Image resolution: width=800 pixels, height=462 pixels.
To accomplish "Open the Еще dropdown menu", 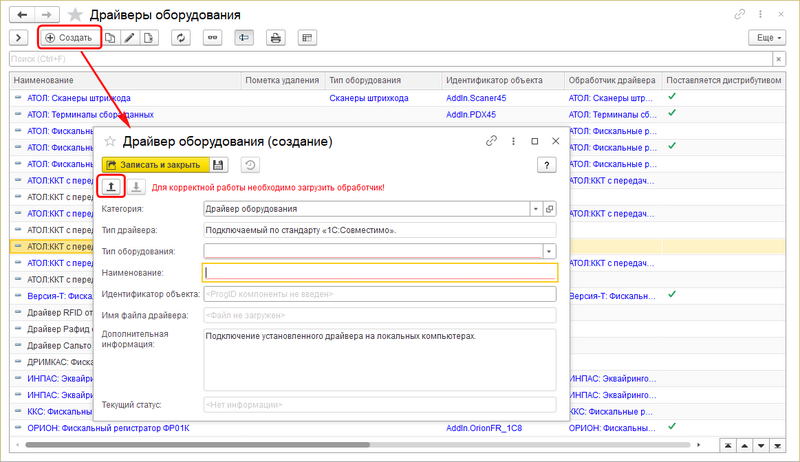I will (x=766, y=37).
